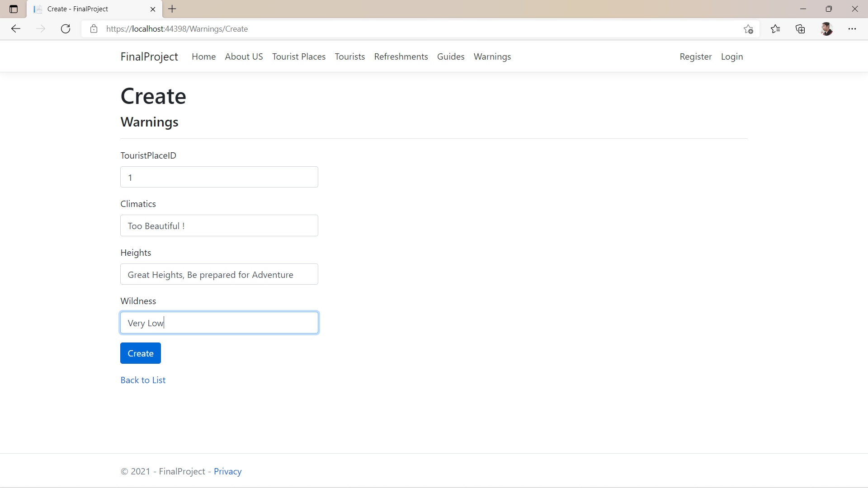This screenshot has width=868, height=488.
Task: Add this page to favorites
Action: click(748, 28)
